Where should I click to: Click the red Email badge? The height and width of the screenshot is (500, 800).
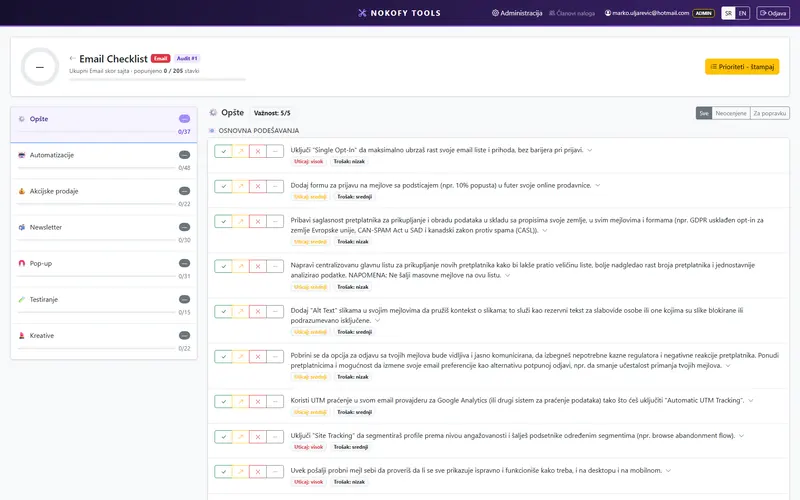click(x=161, y=59)
